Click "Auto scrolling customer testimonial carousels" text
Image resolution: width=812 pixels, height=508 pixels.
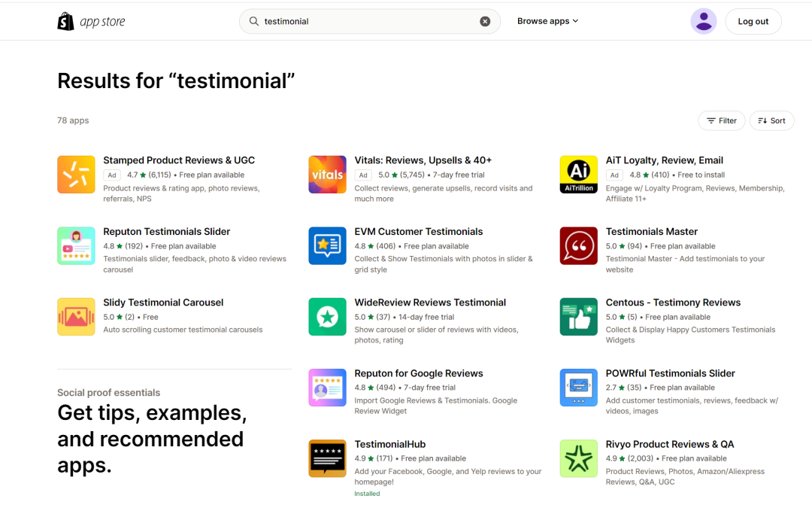point(183,330)
